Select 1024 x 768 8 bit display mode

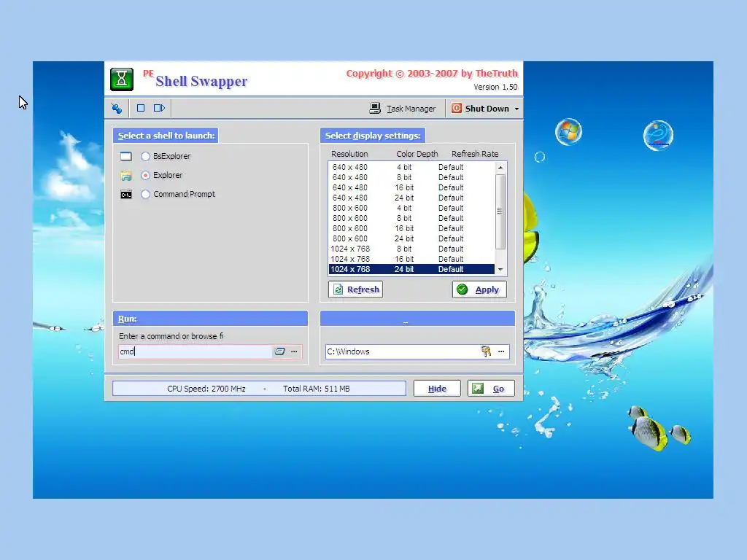tap(411, 249)
